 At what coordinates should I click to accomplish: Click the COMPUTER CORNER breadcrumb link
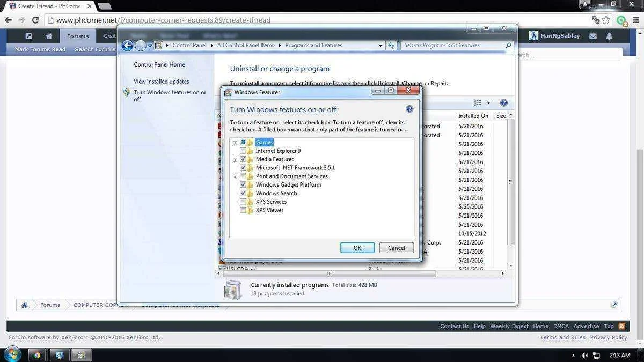(100, 305)
